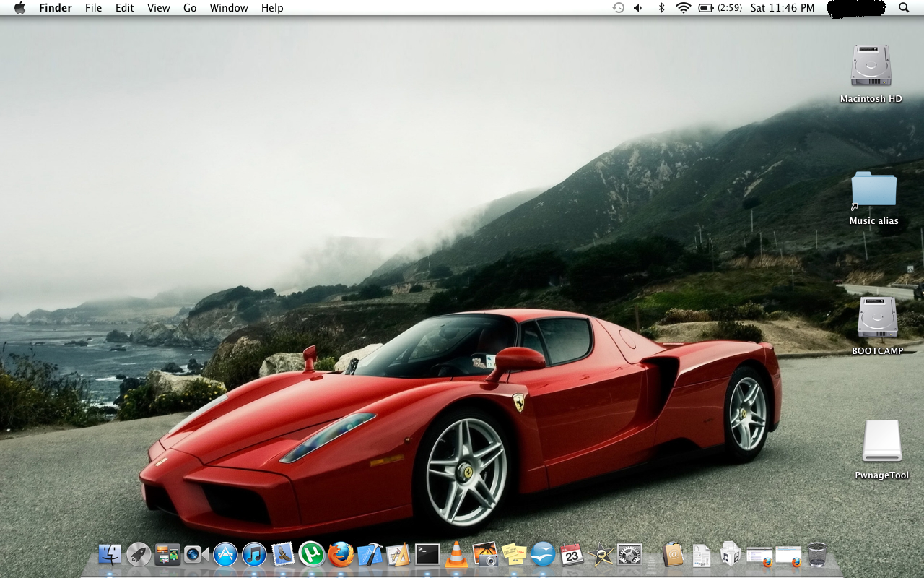Open the Apple menu
This screenshot has height=578, width=924.
(19, 8)
